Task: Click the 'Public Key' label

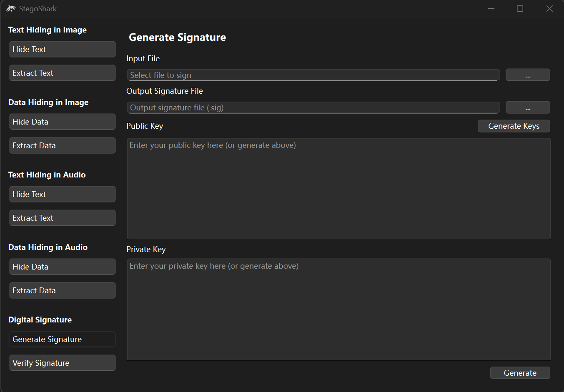Action: coord(145,126)
